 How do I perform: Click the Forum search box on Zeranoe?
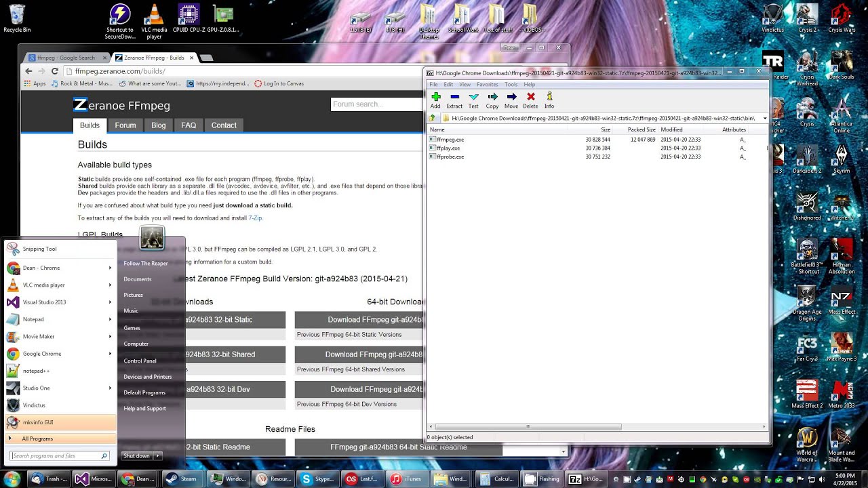[376, 104]
